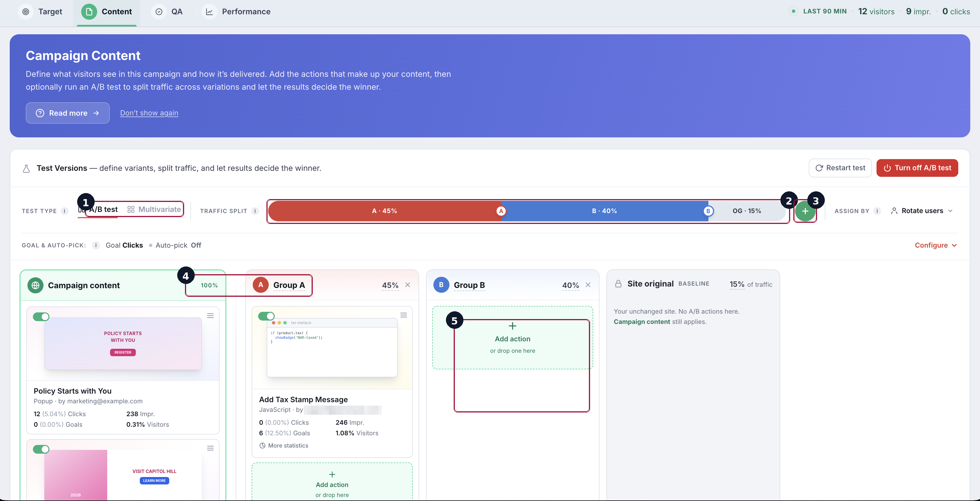The width and height of the screenshot is (980, 501).
Task: Click the Traffic Split info icon
Action: 255,211
